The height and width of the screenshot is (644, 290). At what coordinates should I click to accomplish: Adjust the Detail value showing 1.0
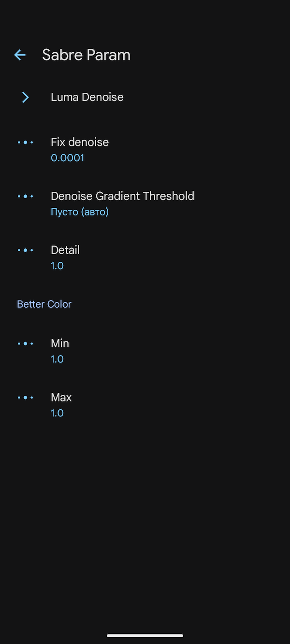pyautogui.click(x=57, y=265)
